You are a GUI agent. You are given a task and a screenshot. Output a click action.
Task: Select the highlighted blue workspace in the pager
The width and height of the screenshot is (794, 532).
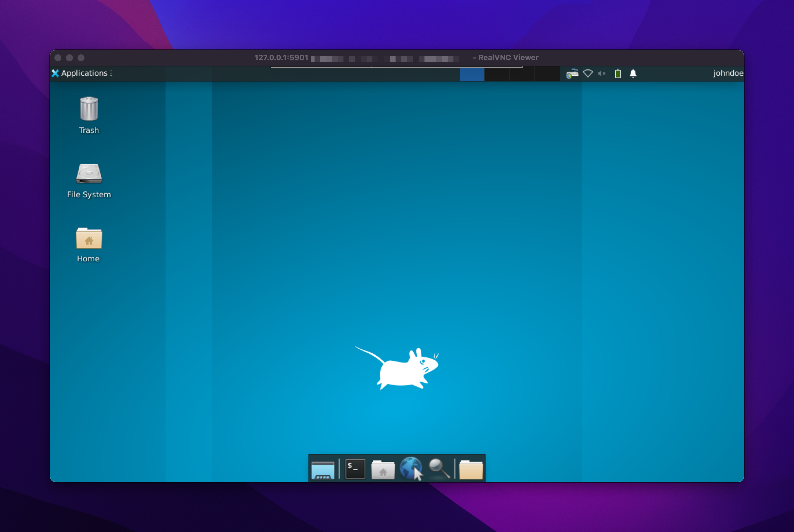[472, 74]
